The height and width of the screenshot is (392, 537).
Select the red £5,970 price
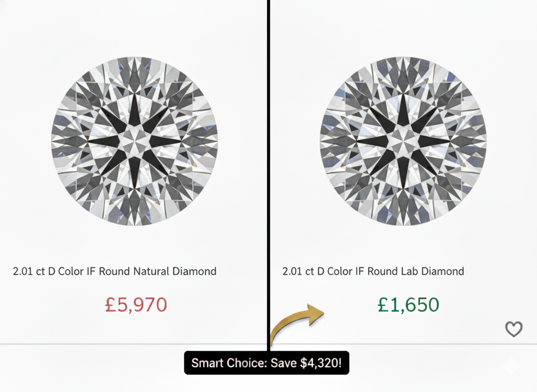coord(136,305)
